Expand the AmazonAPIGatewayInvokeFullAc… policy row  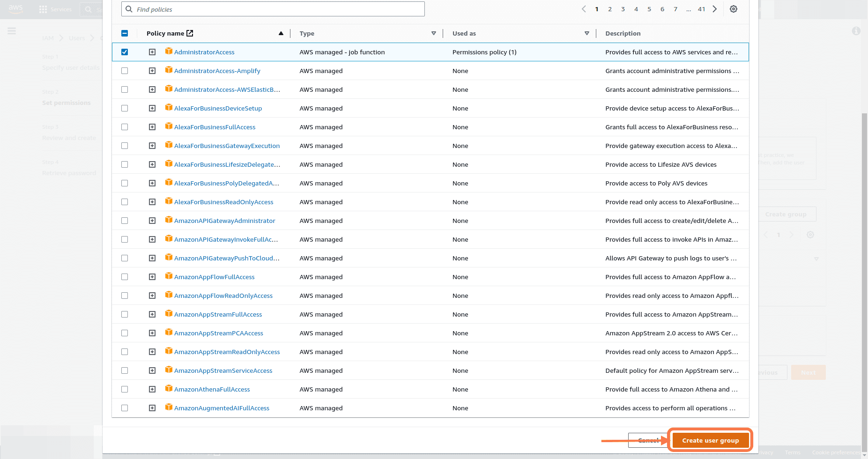[152, 239]
